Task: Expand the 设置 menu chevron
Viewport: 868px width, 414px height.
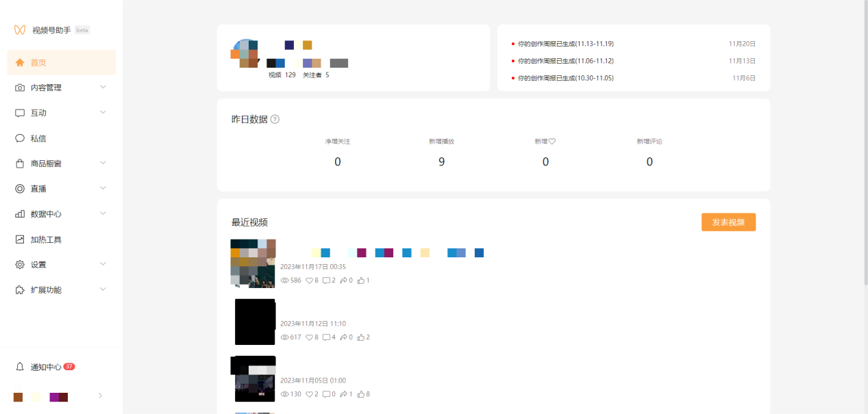Action: pyautogui.click(x=103, y=264)
